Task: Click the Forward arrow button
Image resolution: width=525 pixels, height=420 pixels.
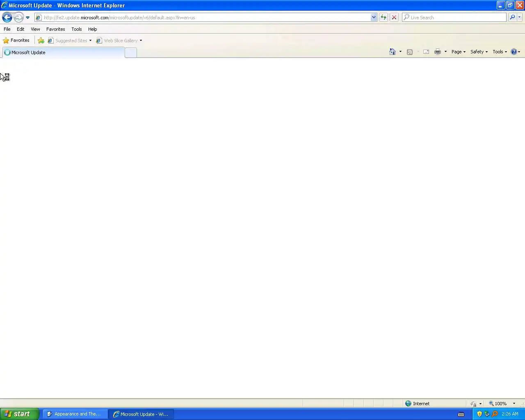Action: pyautogui.click(x=18, y=17)
